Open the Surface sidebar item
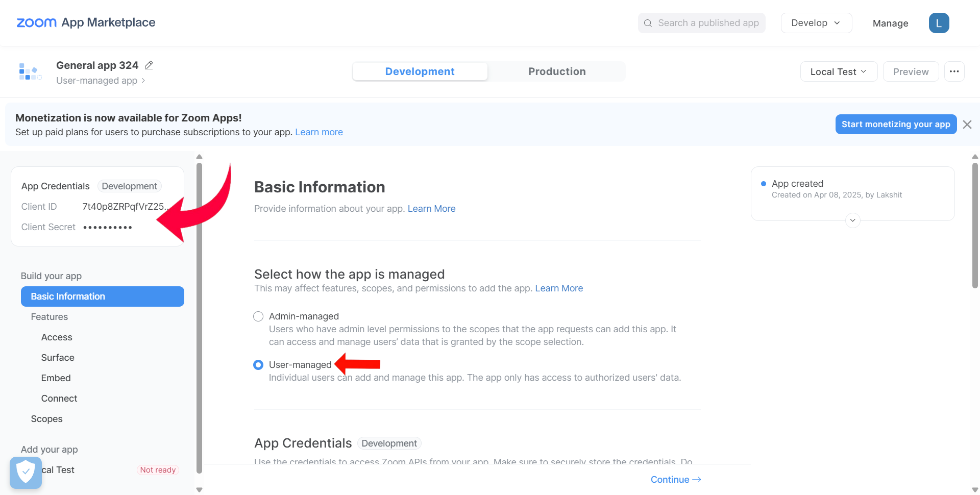The height and width of the screenshot is (495, 980). pyautogui.click(x=58, y=358)
